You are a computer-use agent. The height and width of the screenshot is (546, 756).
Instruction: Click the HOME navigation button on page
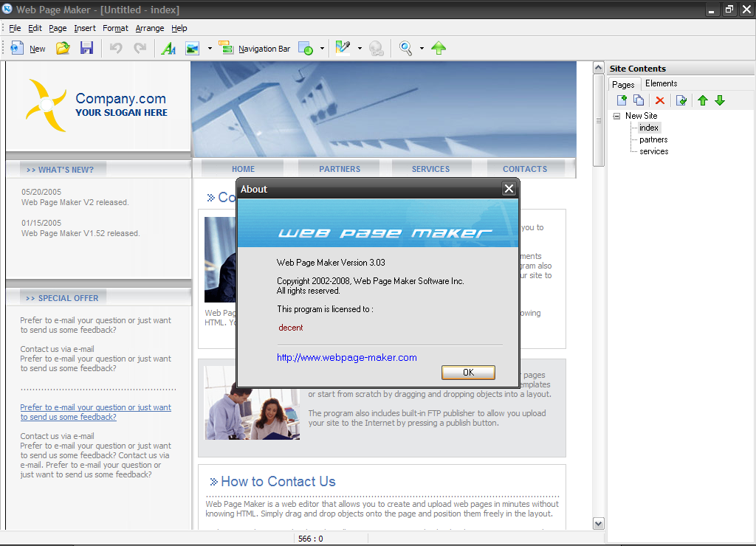click(x=243, y=169)
